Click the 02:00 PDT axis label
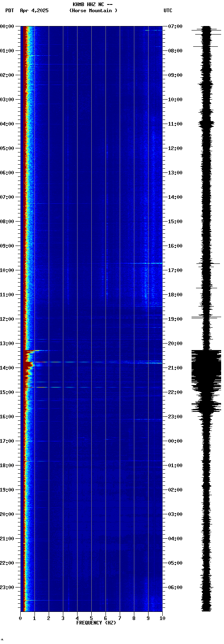 (7, 75)
